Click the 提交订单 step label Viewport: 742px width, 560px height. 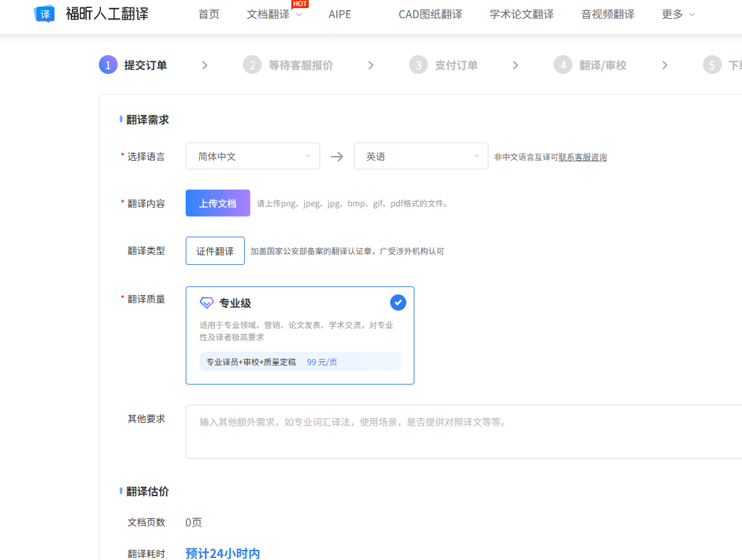[x=145, y=65]
